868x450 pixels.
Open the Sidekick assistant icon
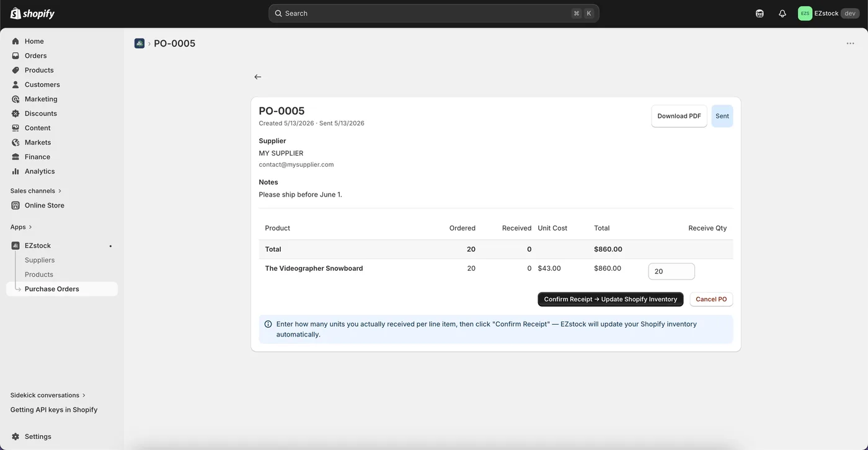click(x=759, y=13)
